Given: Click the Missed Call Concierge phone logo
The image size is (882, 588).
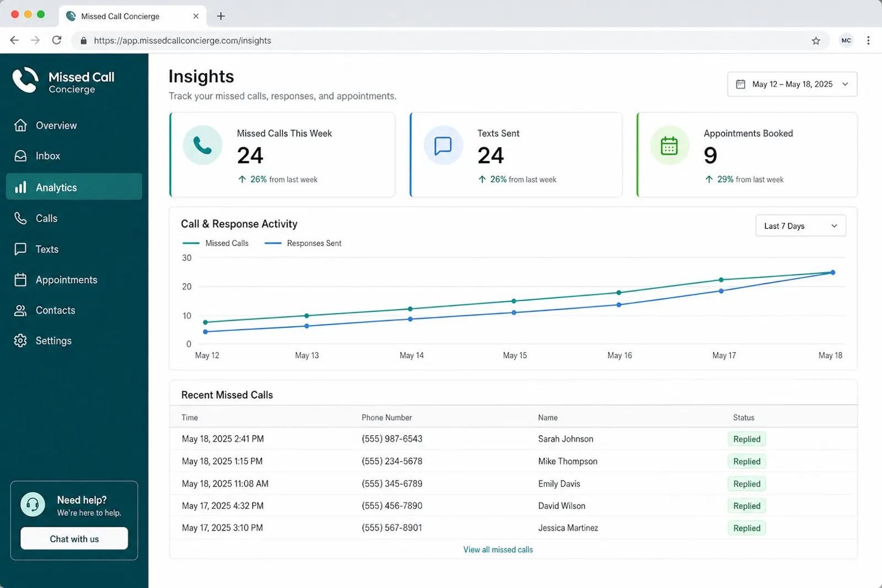Looking at the screenshot, I should (x=25, y=80).
